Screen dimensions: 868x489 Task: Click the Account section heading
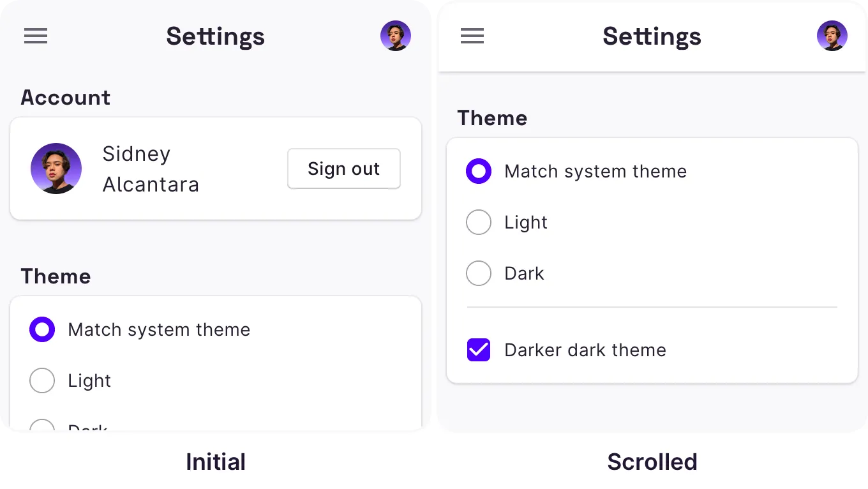click(x=66, y=98)
